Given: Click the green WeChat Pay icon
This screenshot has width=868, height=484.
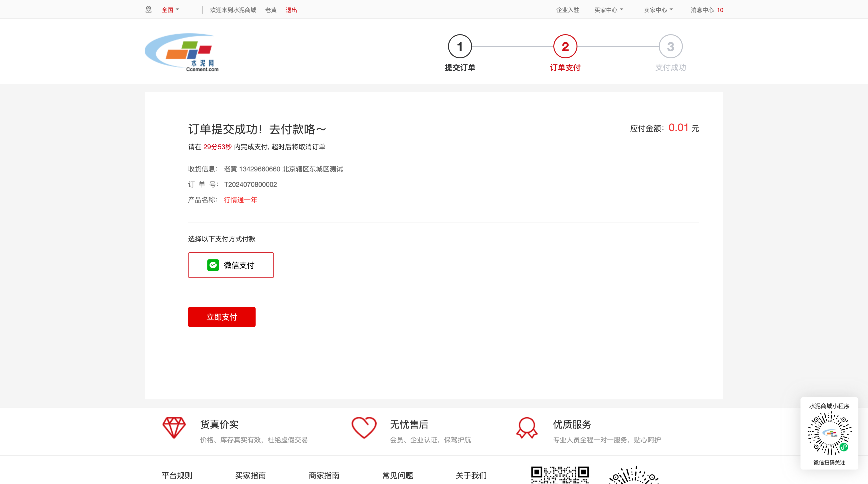Looking at the screenshot, I should click(213, 265).
